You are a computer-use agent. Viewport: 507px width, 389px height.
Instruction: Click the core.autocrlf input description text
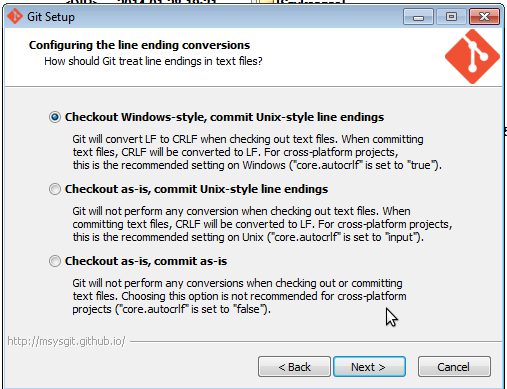[262, 224]
